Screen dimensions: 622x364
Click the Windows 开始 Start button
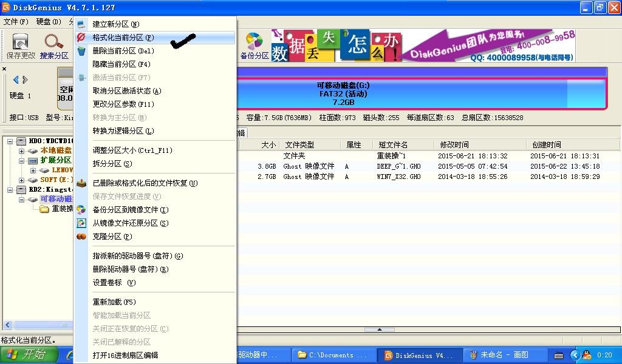[x=24, y=355]
